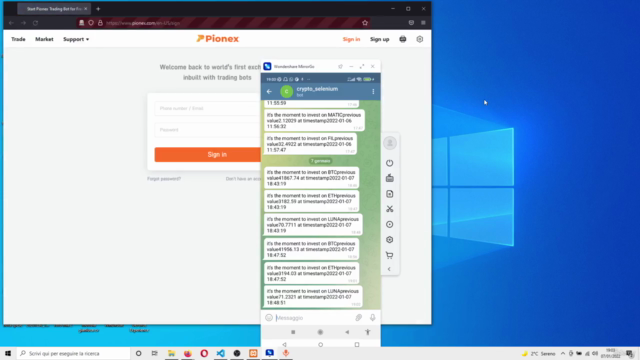Viewport: 640px width, 360px height.
Task: Click the MirrorGo account avatar icon
Action: click(390, 143)
